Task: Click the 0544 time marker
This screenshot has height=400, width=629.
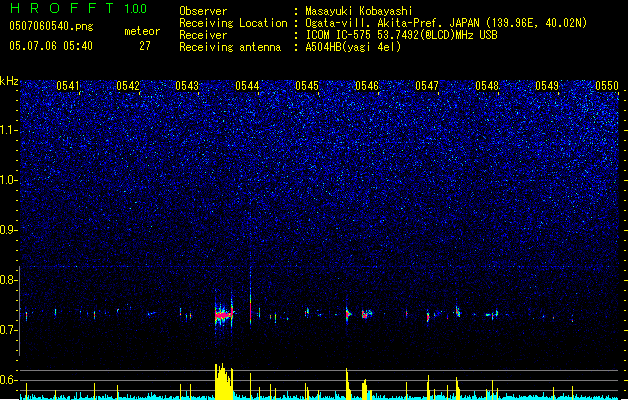Action: [x=248, y=86]
